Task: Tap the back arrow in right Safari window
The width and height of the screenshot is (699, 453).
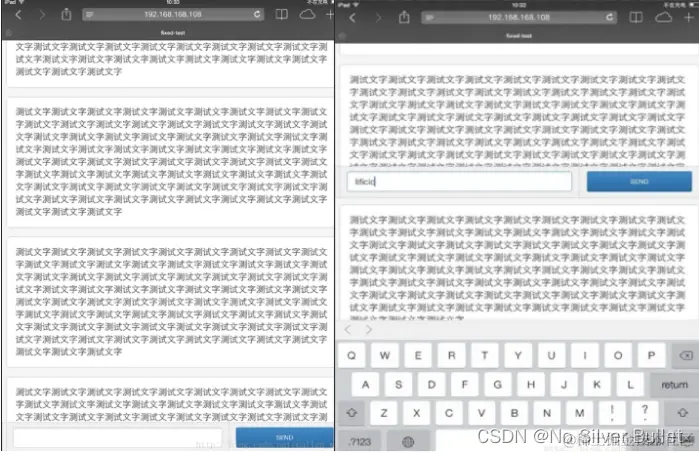Action: click(352, 18)
